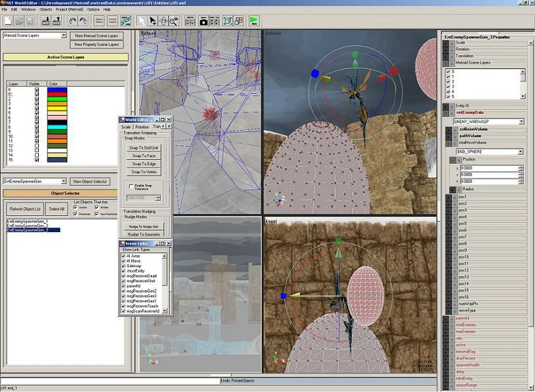The image size is (535, 392).
Task: Click the Snap To Grid Unit button
Action: point(143,148)
